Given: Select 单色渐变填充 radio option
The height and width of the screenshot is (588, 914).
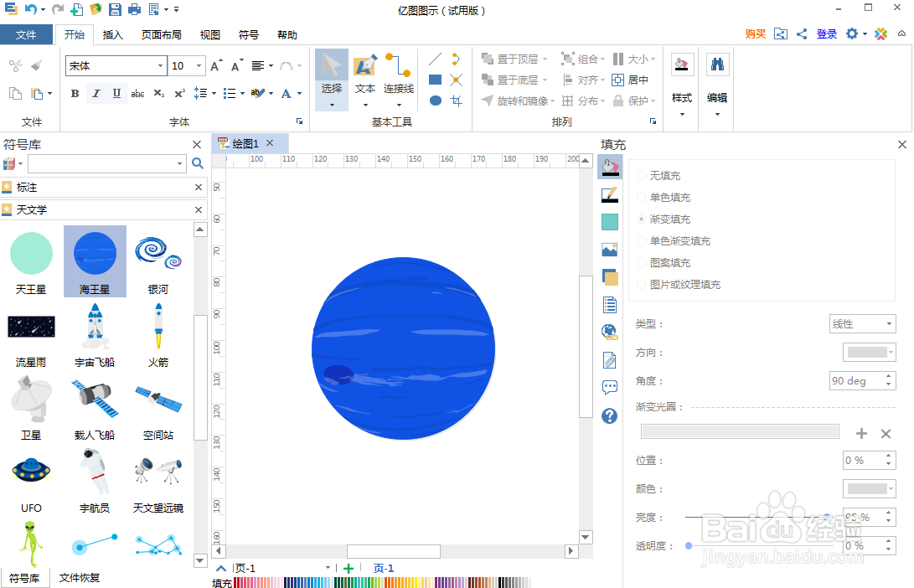Looking at the screenshot, I should click(x=641, y=240).
